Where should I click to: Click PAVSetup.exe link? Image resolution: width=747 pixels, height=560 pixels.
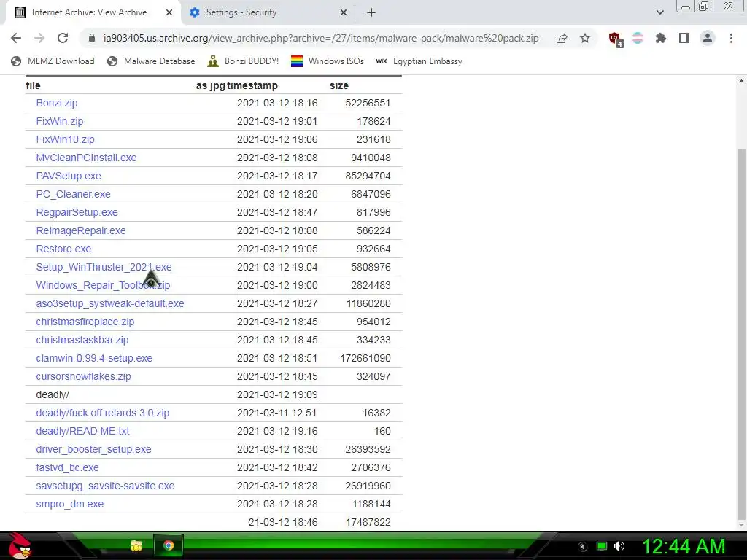[x=69, y=176]
